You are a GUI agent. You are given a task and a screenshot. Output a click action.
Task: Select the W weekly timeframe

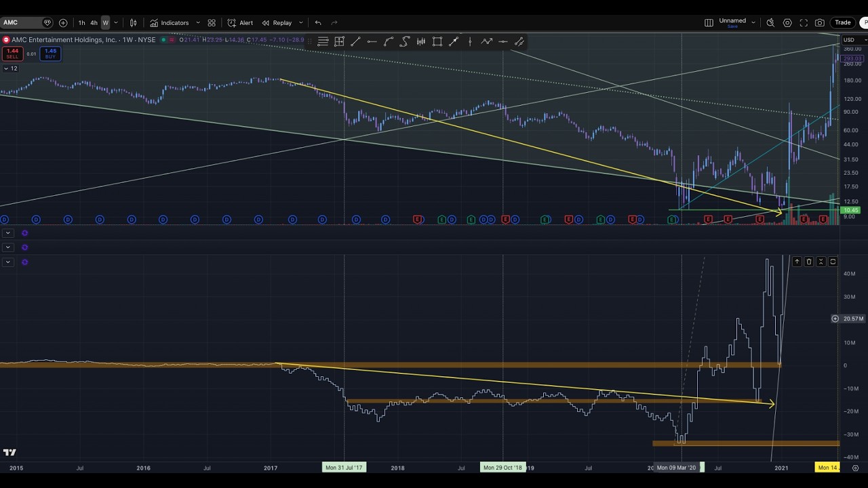pos(105,22)
